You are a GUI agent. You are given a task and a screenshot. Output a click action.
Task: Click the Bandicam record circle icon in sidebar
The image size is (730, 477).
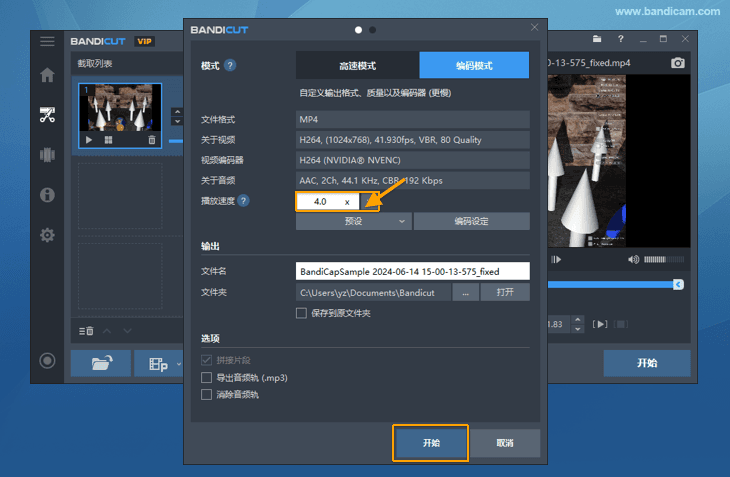[x=47, y=361]
